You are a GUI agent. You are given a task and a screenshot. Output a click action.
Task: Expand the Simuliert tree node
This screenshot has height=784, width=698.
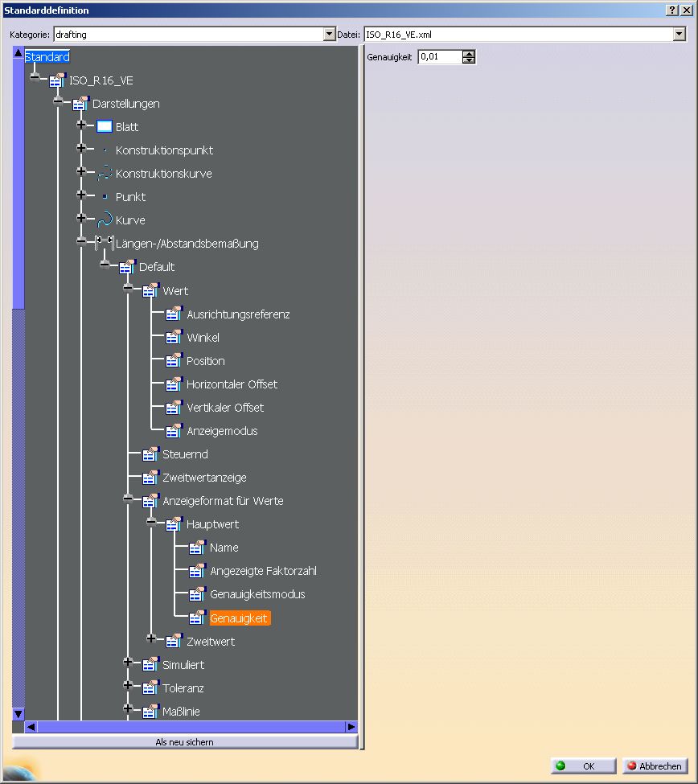point(128,662)
